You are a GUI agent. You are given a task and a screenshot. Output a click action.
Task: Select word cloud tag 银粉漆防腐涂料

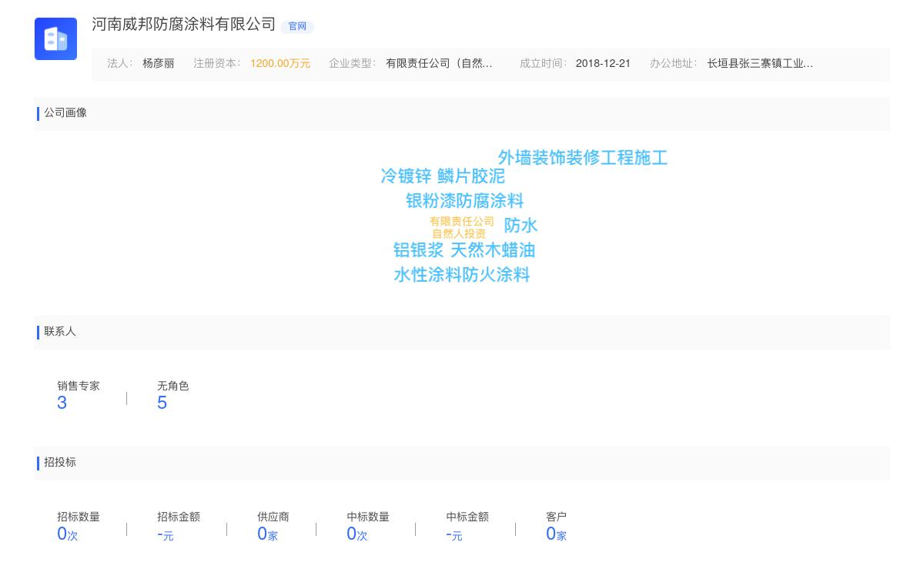(464, 201)
